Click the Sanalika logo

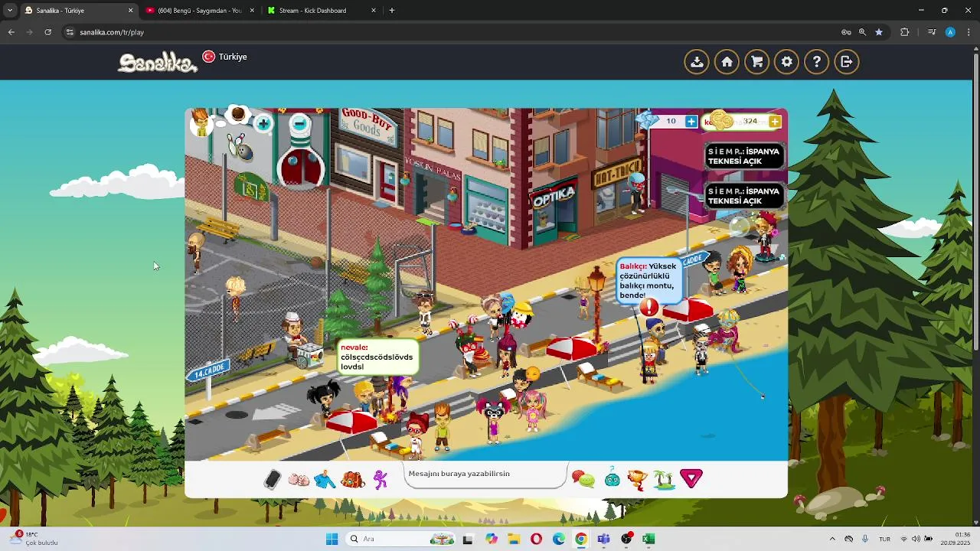click(x=158, y=62)
